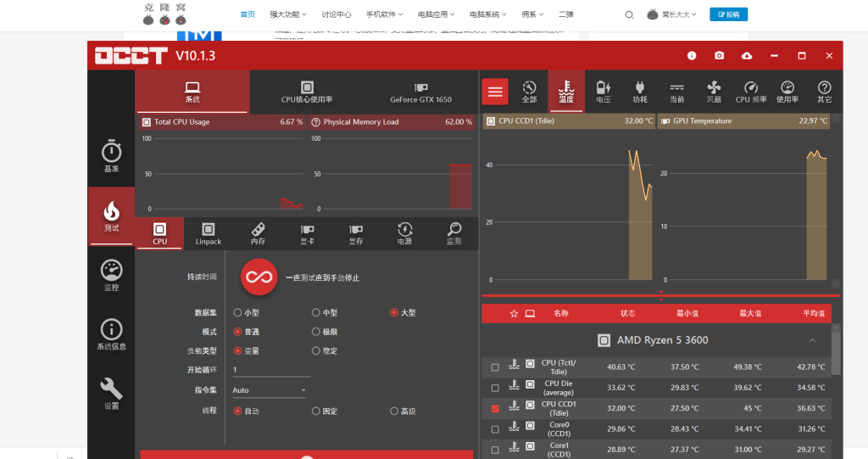
Task: Select the 普通 normal mode radio
Action: click(x=237, y=332)
